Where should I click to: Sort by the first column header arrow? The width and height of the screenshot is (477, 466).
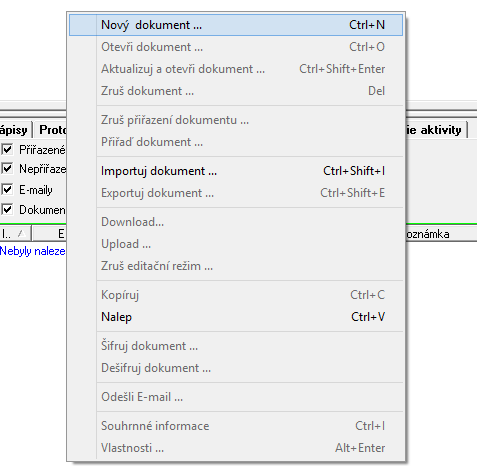(21, 234)
